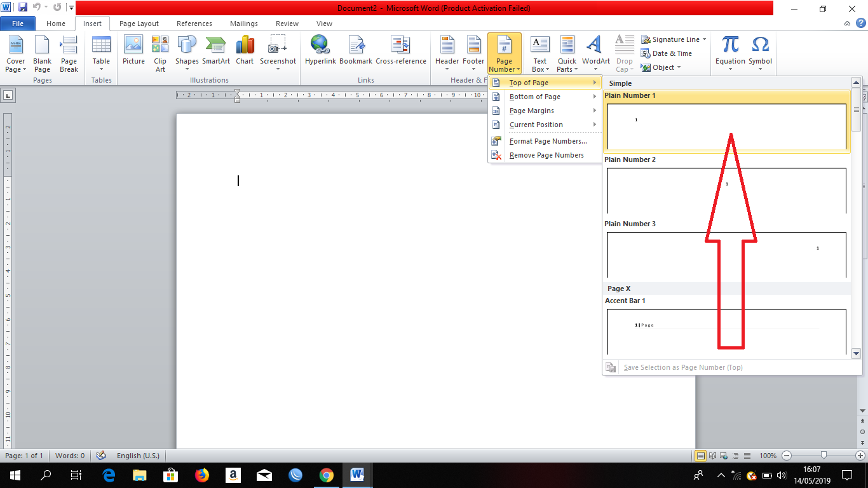Choose Current Position in menu

click(545, 125)
